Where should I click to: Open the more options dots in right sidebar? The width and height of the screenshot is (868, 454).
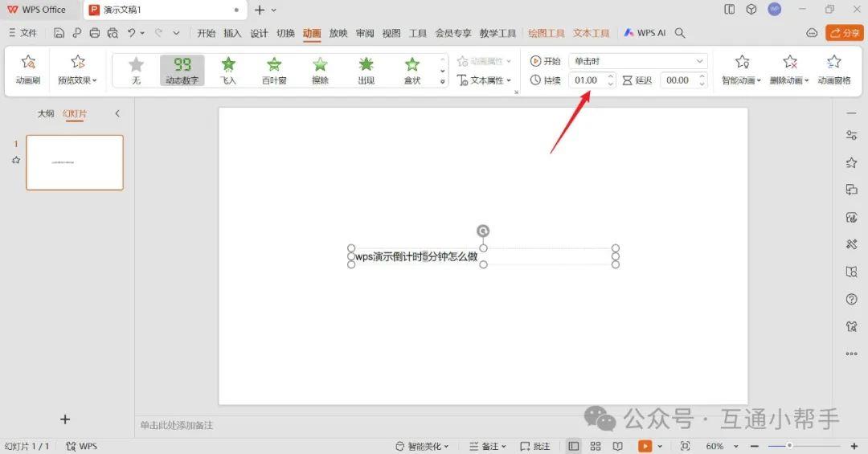(851, 354)
